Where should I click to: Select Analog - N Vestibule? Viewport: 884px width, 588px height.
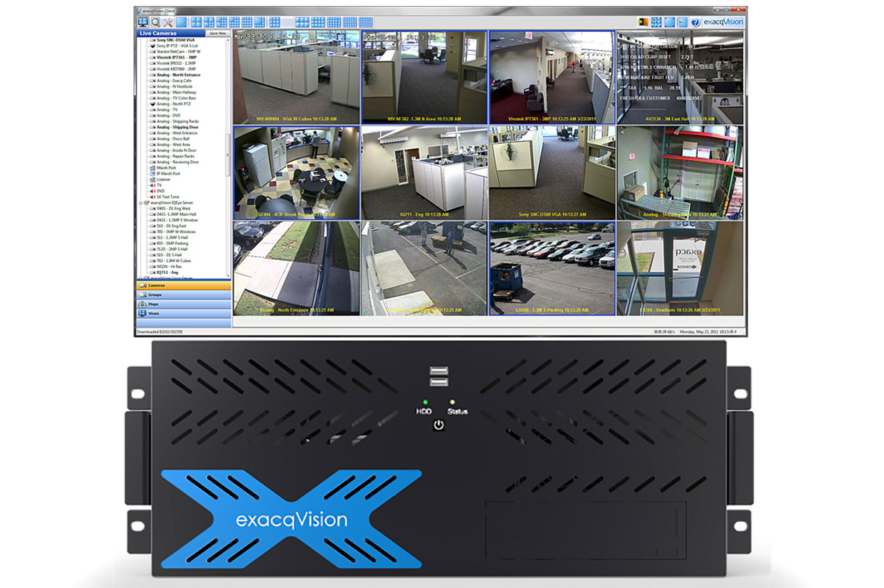(x=174, y=87)
